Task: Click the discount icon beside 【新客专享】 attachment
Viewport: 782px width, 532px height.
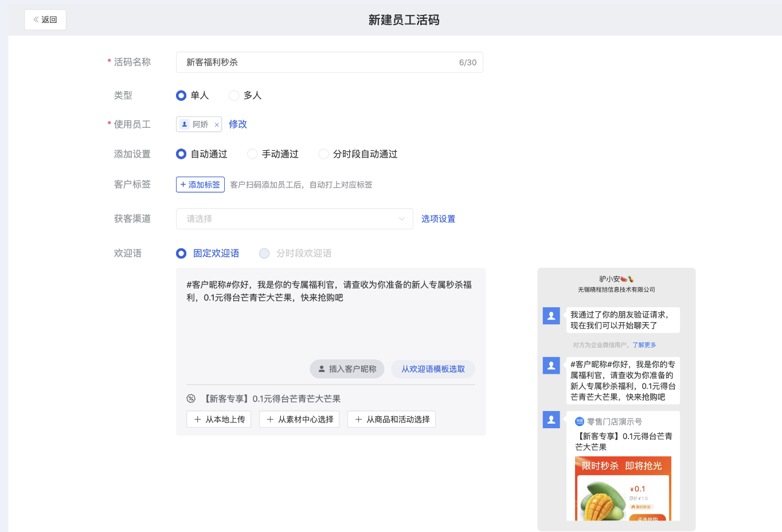Action: click(x=191, y=398)
